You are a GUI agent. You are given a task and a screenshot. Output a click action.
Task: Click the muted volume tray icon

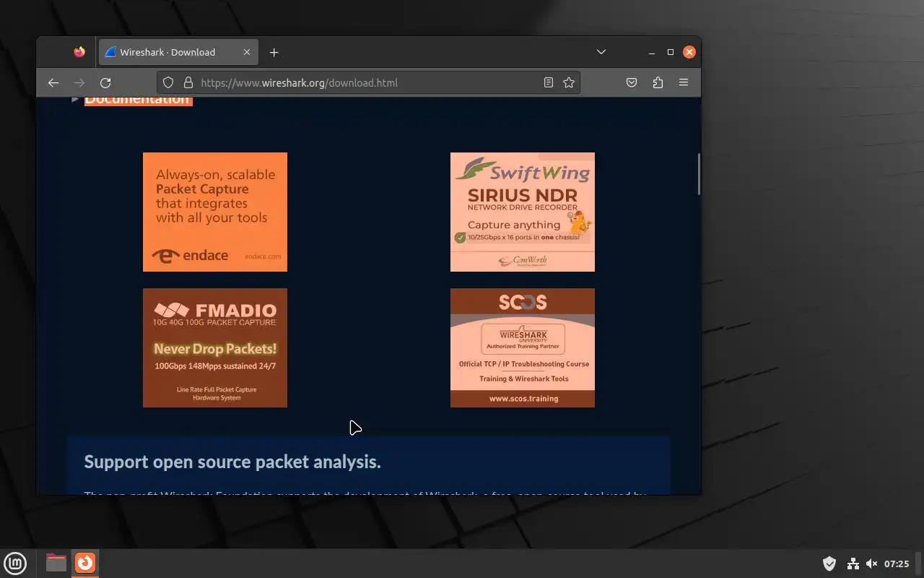[x=871, y=564]
